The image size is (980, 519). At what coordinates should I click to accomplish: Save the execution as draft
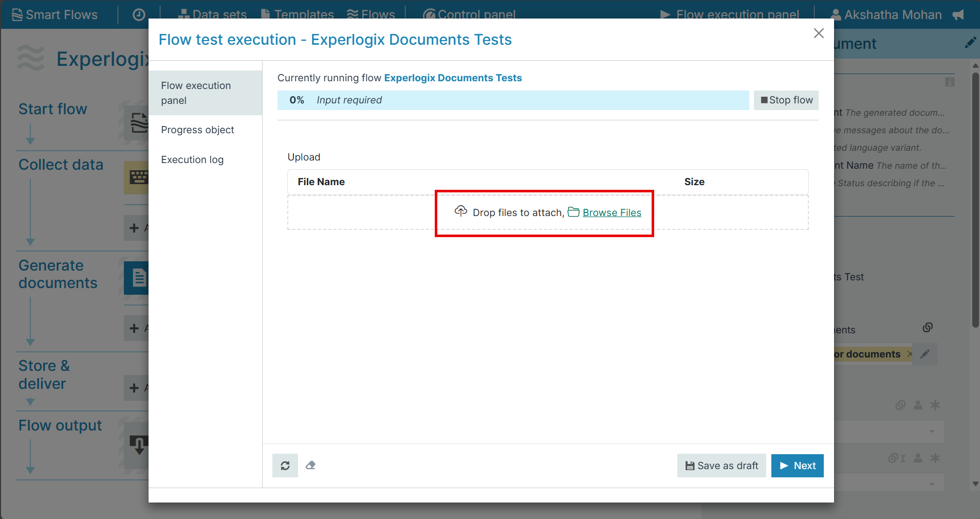722,466
